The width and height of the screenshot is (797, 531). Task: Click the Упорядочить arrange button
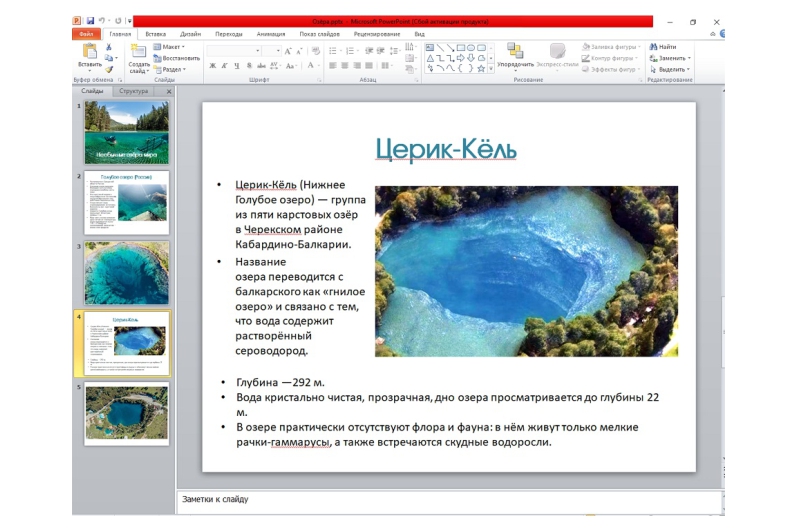click(515, 55)
